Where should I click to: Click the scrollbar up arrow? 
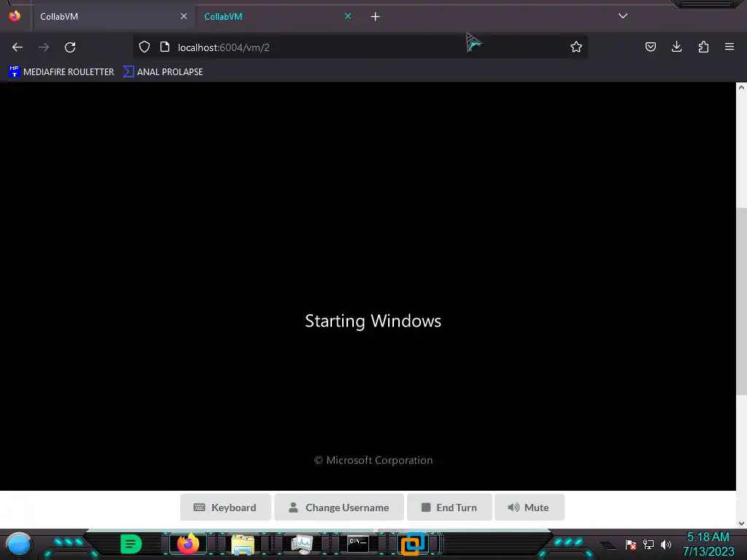(x=741, y=87)
